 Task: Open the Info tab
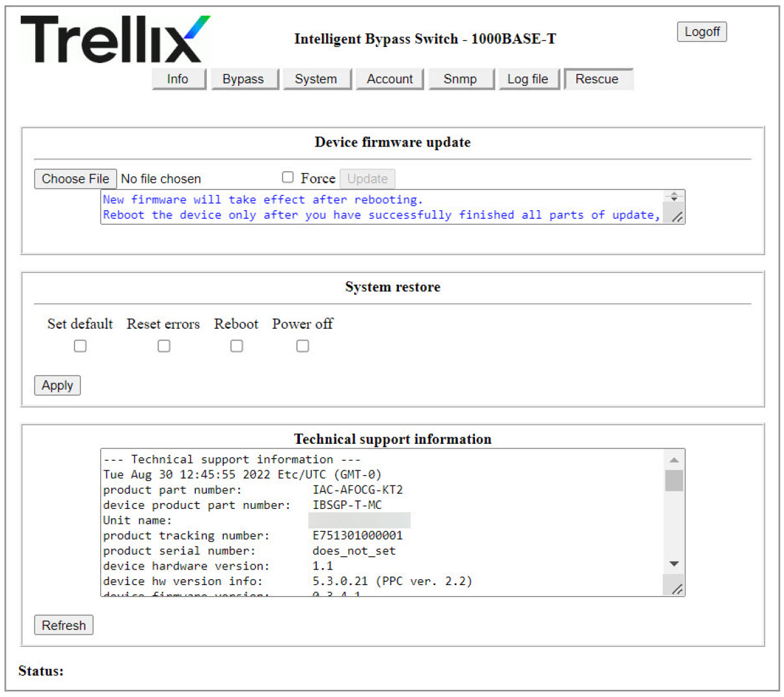(x=178, y=79)
